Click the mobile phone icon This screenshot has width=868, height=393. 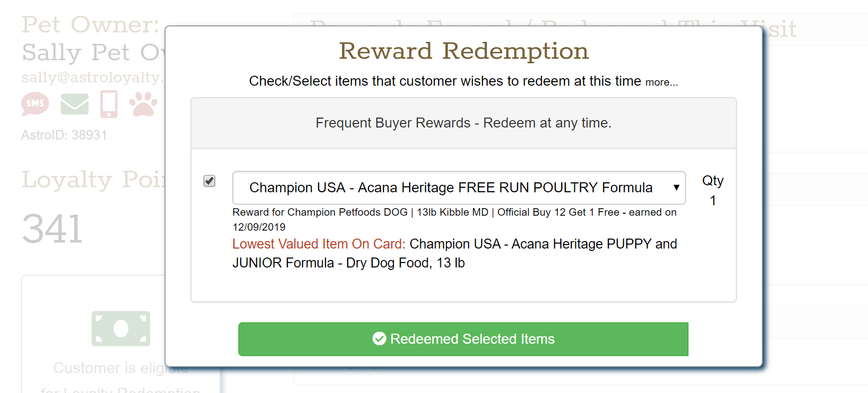click(x=109, y=104)
